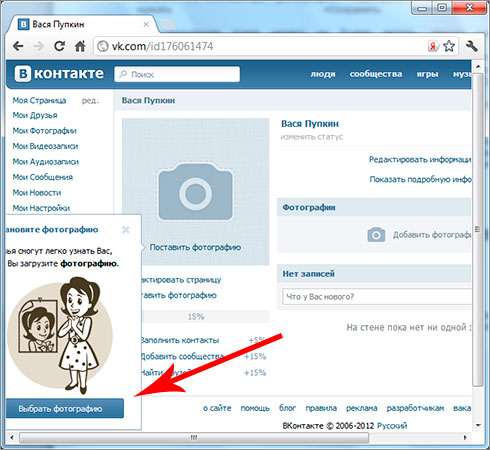Open Мои Настройки menu item
This screenshot has width=490, height=450.
coord(41,208)
